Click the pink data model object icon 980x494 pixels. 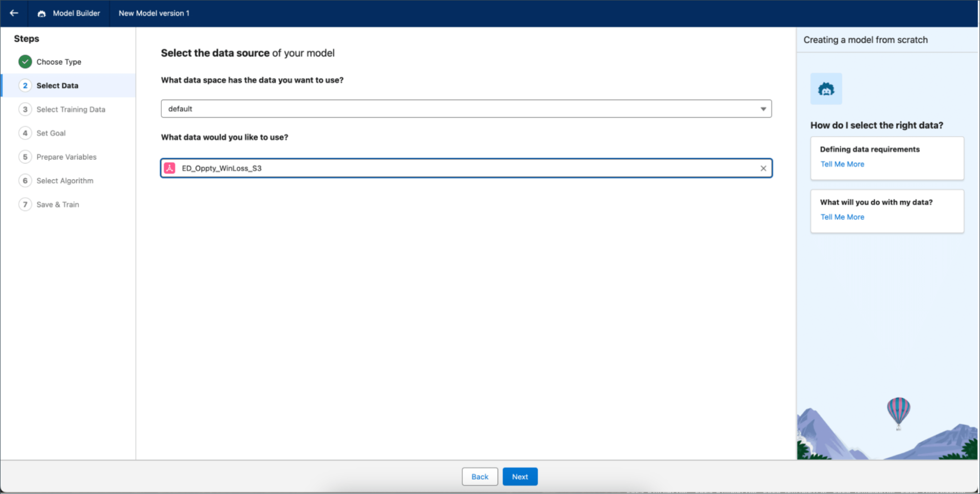(170, 168)
